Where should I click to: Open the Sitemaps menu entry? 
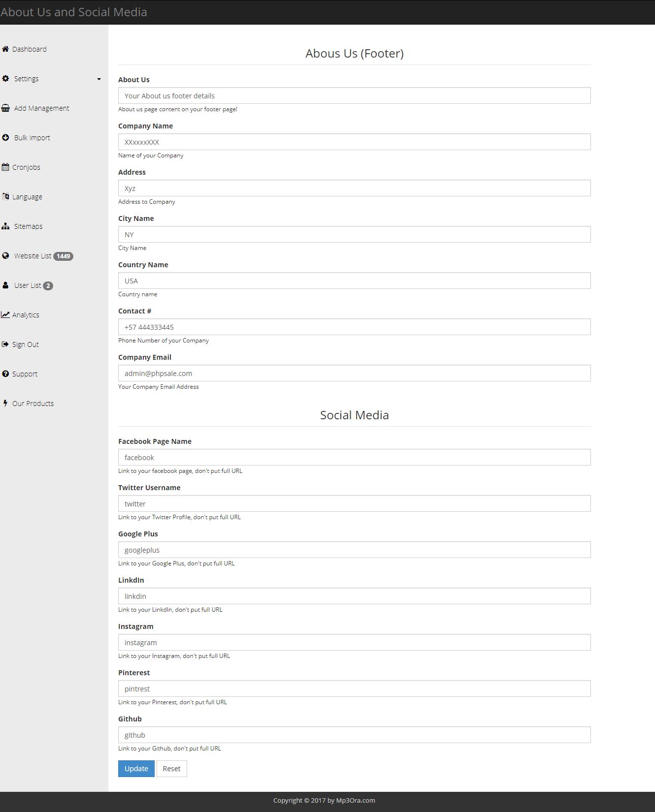[28, 226]
